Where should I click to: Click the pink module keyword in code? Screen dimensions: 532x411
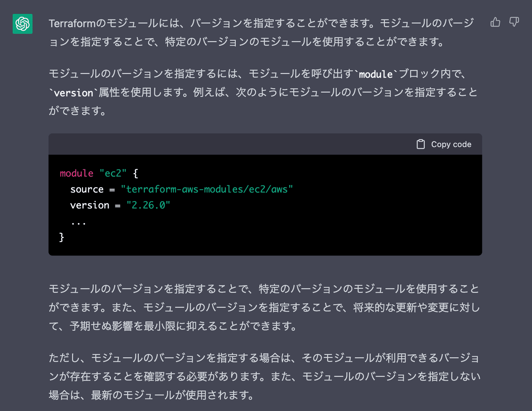tap(77, 173)
